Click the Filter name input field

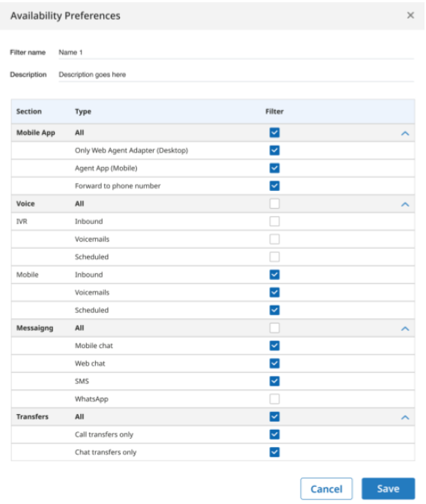tap(236, 52)
